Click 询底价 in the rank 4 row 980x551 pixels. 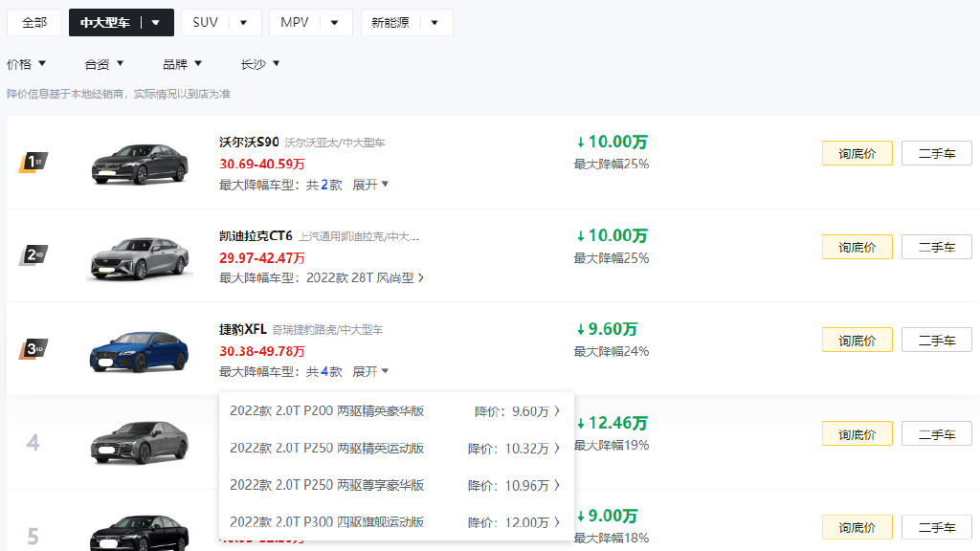pos(857,433)
